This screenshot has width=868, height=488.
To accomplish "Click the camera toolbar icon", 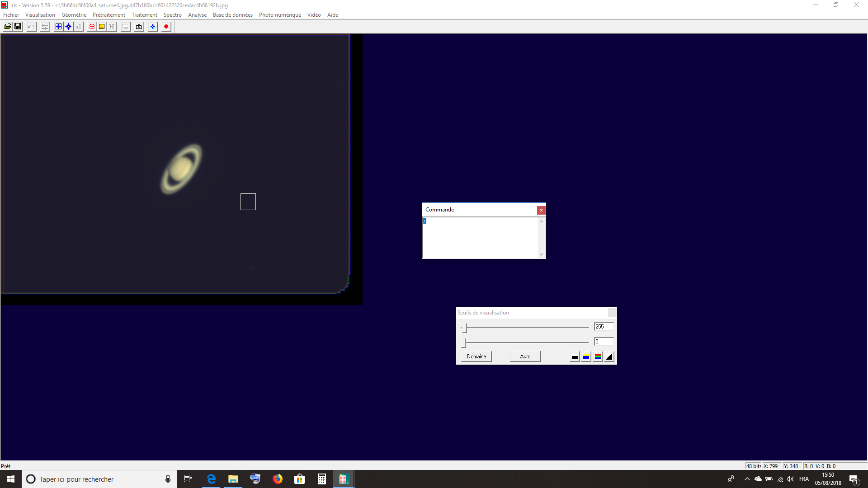I will [x=139, y=27].
